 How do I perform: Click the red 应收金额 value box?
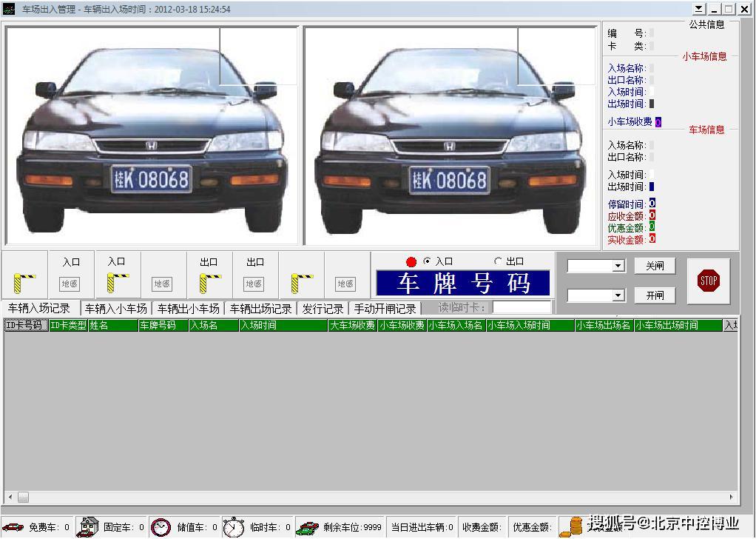[652, 215]
